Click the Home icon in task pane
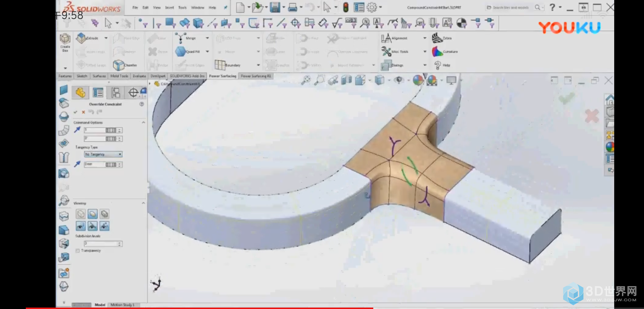 point(610,100)
